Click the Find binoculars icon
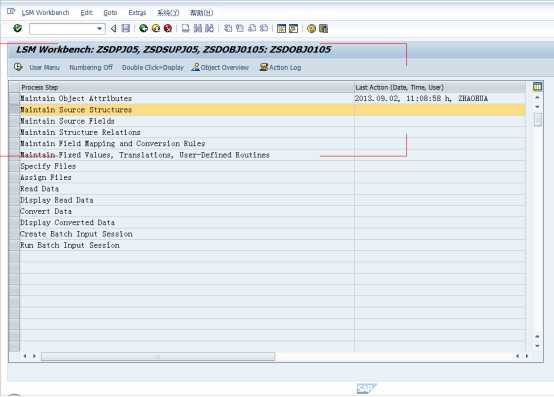Viewport: 554px width, 397px height. (198, 28)
